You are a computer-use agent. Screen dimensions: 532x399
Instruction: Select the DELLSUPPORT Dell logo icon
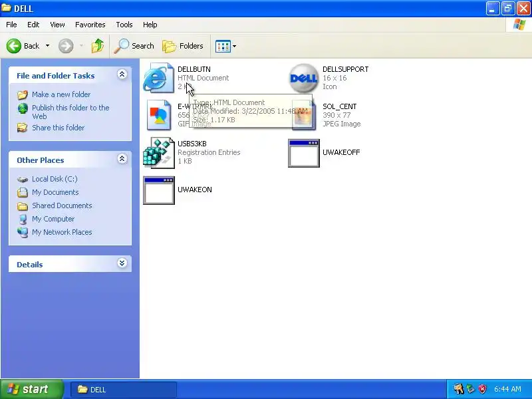(x=304, y=78)
